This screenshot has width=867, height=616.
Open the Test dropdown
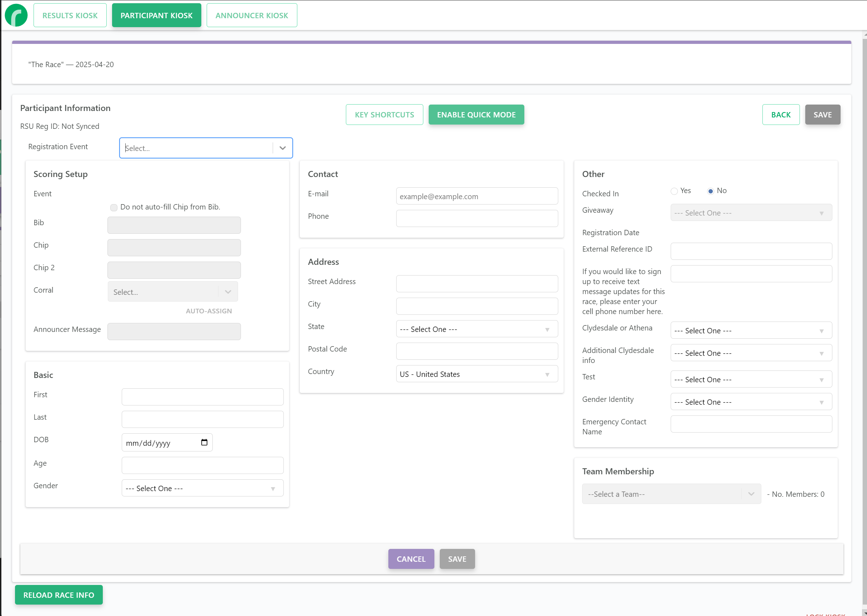pos(751,379)
